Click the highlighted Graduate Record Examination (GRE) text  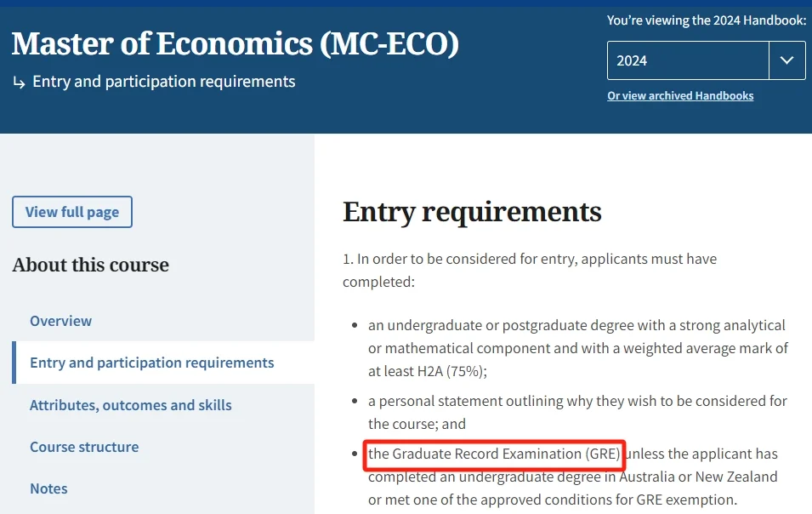[x=494, y=454]
